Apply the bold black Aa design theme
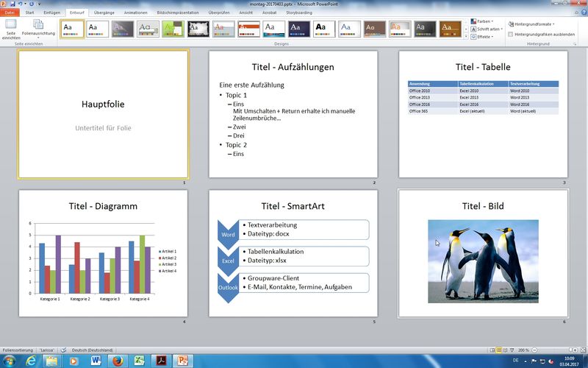 (324, 29)
